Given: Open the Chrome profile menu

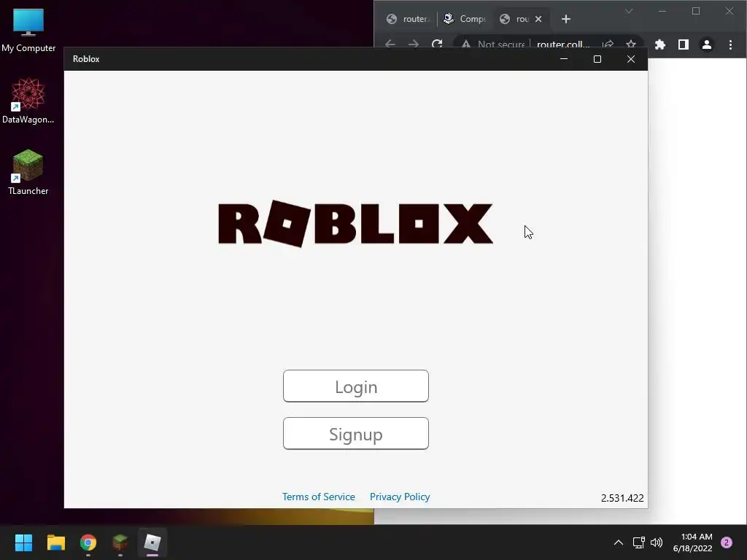Looking at the screenshot, I should (706, 44).
